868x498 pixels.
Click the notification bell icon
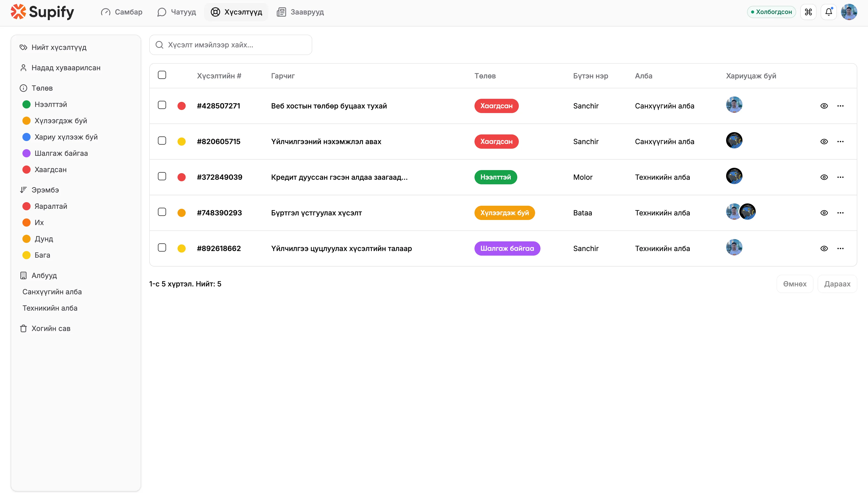828,12
